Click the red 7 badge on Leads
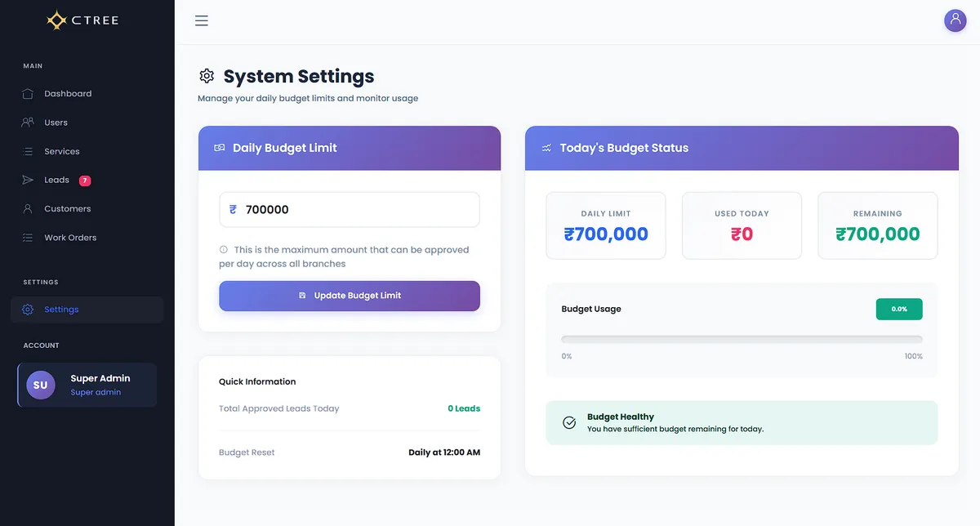The height and width of the screenshot is (526, 980). click(85, 180)
